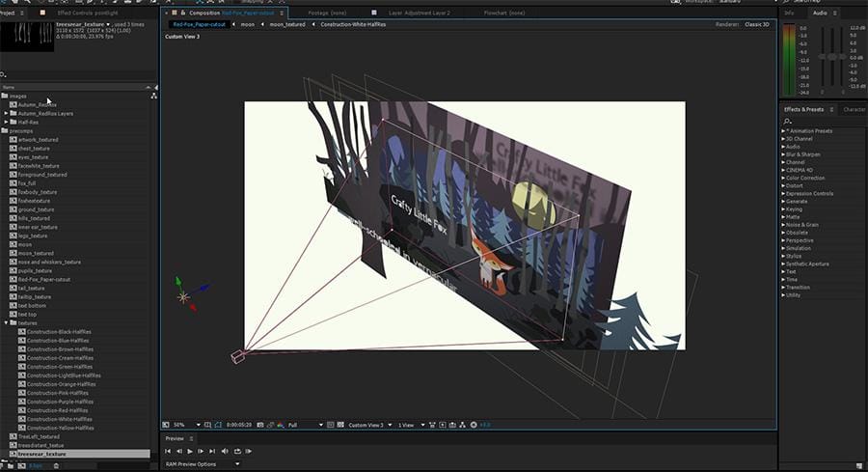Open the Comp Flowchart icon
868x472 pixels.
tap(462, 425)
